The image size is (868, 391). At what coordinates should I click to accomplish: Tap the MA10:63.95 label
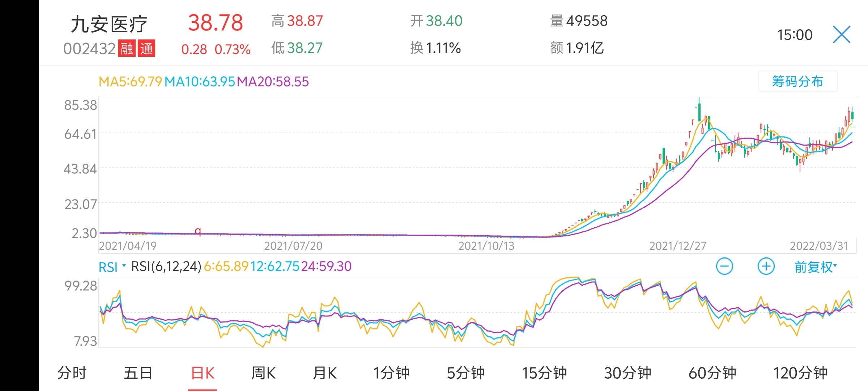point(200,81)
